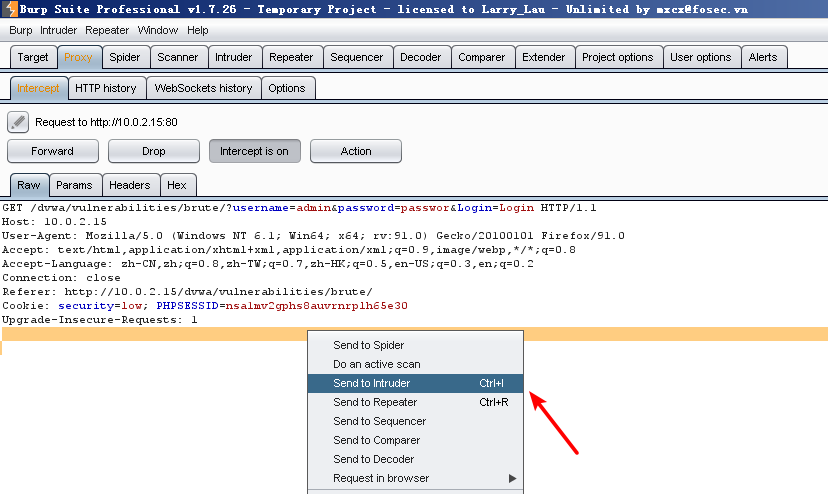Drop the intercepted request

pyautogui.click(x=154, y=151)
